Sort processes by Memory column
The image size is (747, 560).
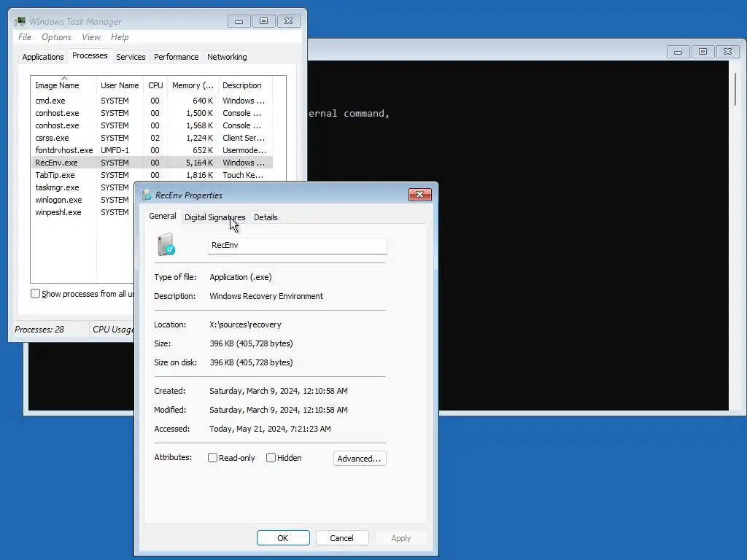tap(193, 85)
